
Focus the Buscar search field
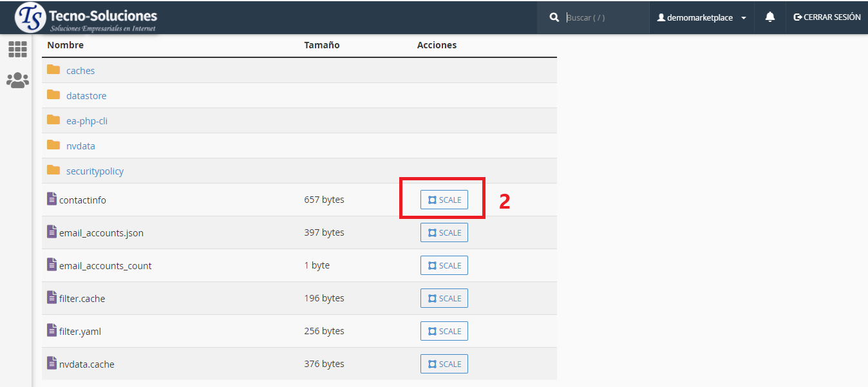click(x=604, y=18)
